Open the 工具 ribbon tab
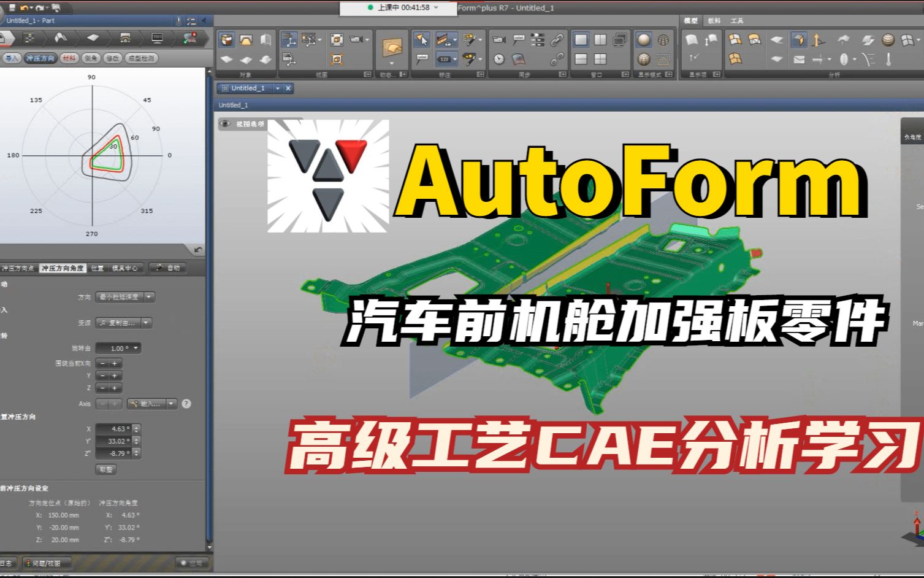This screenshot has width=924, height=578. [737, 21]
